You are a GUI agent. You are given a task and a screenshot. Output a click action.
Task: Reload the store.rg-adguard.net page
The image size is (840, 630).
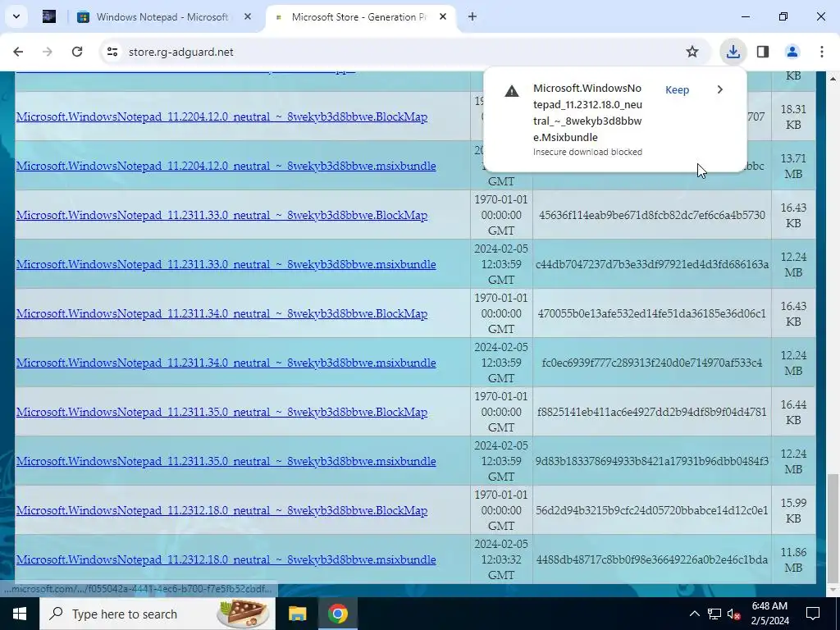(77, 52)
